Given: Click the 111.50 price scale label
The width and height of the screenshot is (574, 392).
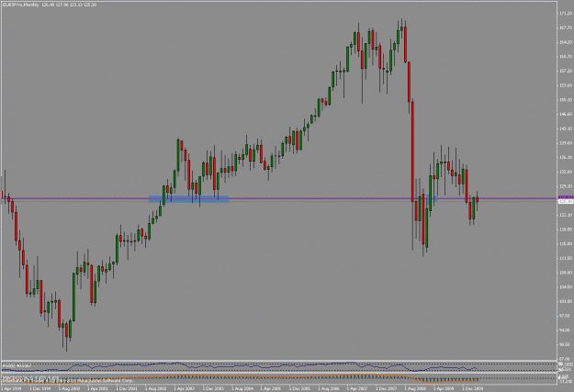Looking at the screenshot, I should pos(566,258).
